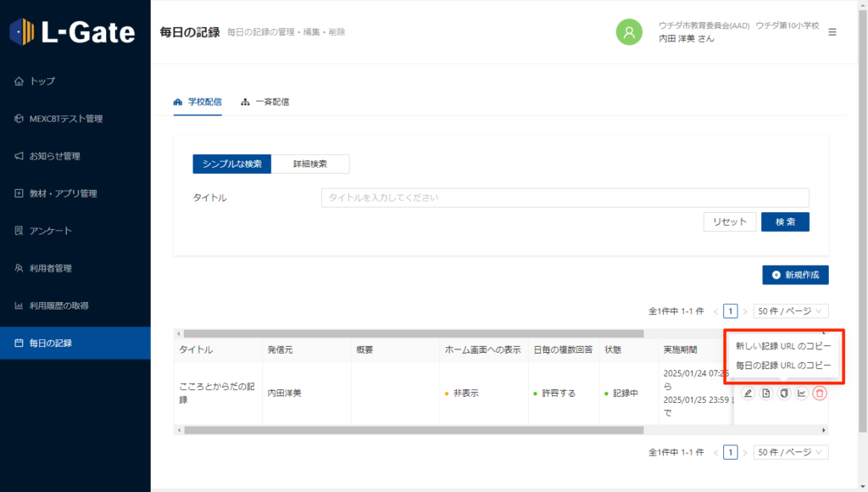Click the タイトル search input field

(x=565, y=198)
